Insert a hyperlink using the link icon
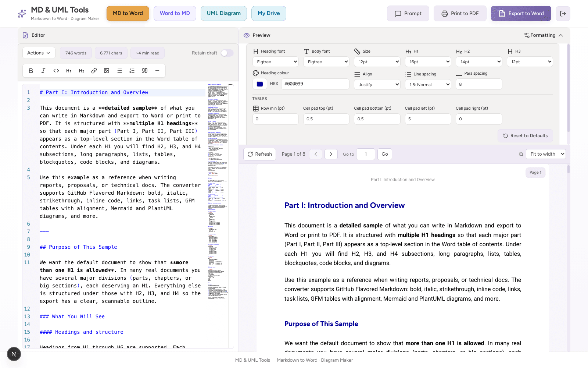Screen dimensions: 588x368 94,71
